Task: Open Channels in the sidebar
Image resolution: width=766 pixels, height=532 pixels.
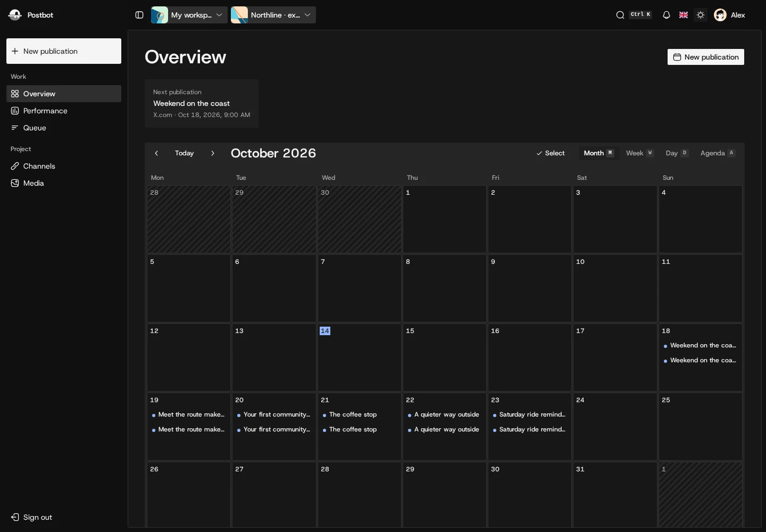Action: click(64, 166)
